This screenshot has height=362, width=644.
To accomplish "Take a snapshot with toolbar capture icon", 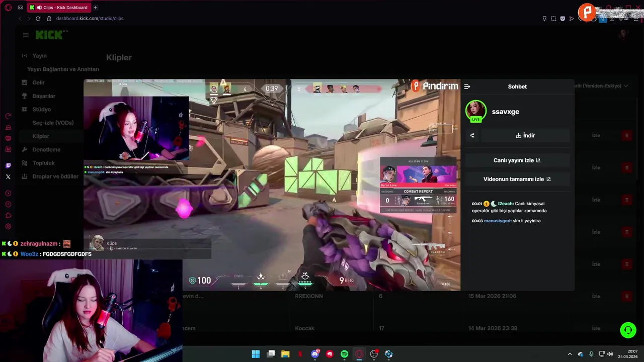I will [553, 19].
